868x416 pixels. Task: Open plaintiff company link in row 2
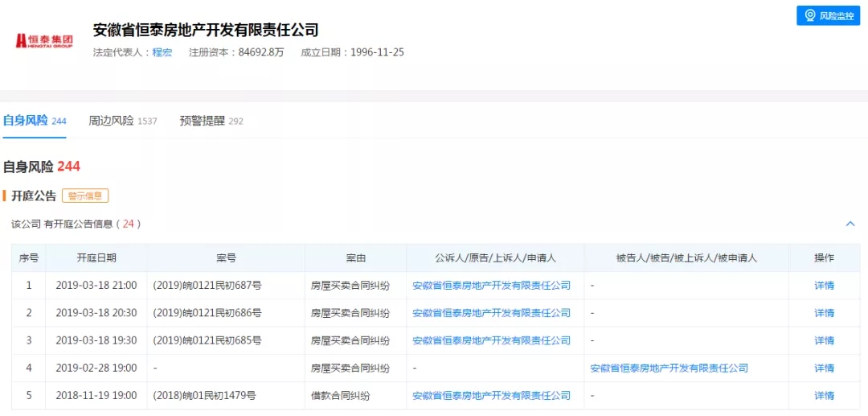click(492, 313)
